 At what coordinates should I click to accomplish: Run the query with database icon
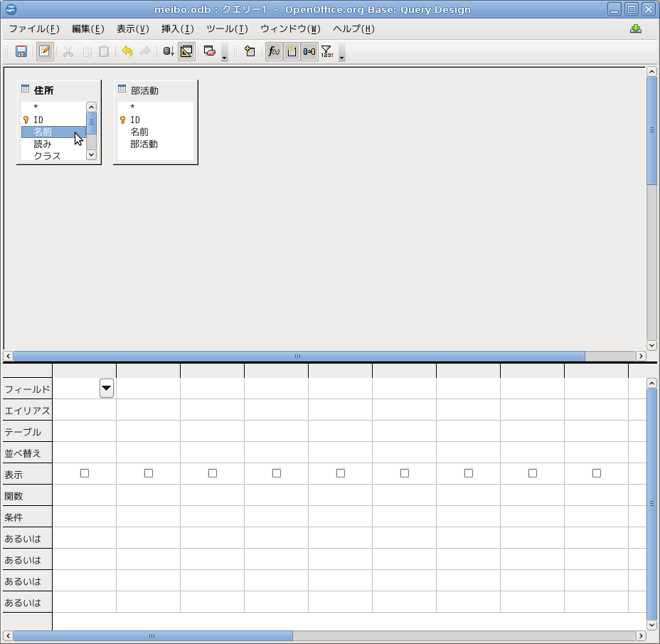169,51
